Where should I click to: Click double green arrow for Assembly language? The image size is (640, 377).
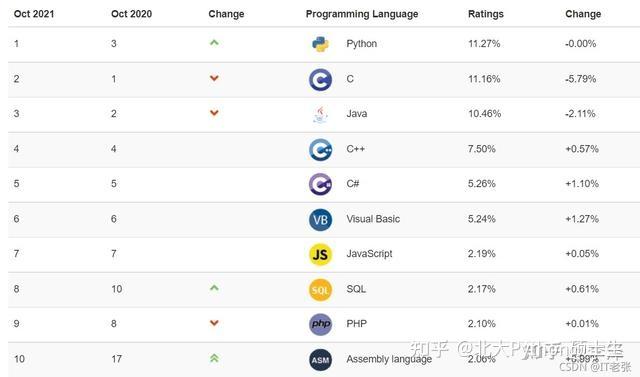click(x=214, y=358)
